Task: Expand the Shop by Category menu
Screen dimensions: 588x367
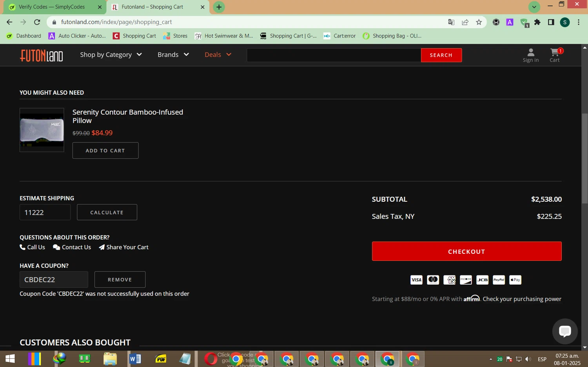Action: pyautogui.click(x=111, y=55)
